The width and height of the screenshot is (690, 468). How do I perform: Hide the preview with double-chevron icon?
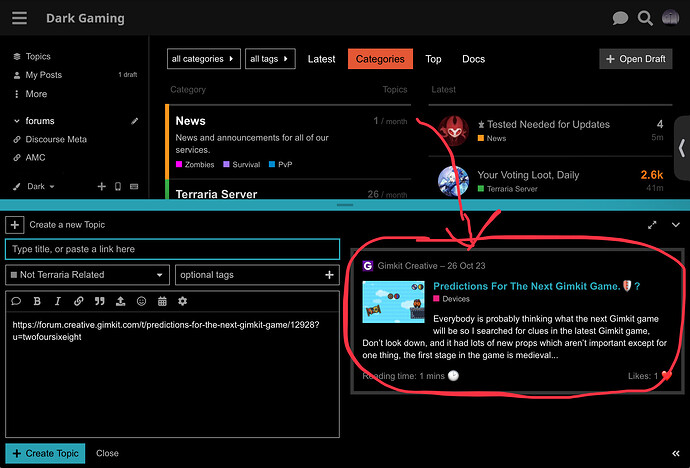[676, 453]
